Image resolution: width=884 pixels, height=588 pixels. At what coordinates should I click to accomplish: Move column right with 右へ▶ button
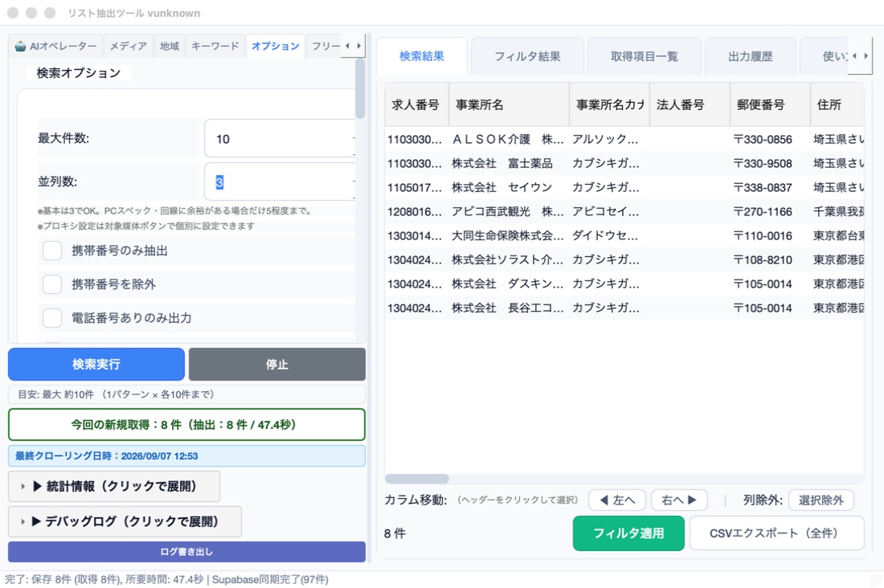click(679, 500)
